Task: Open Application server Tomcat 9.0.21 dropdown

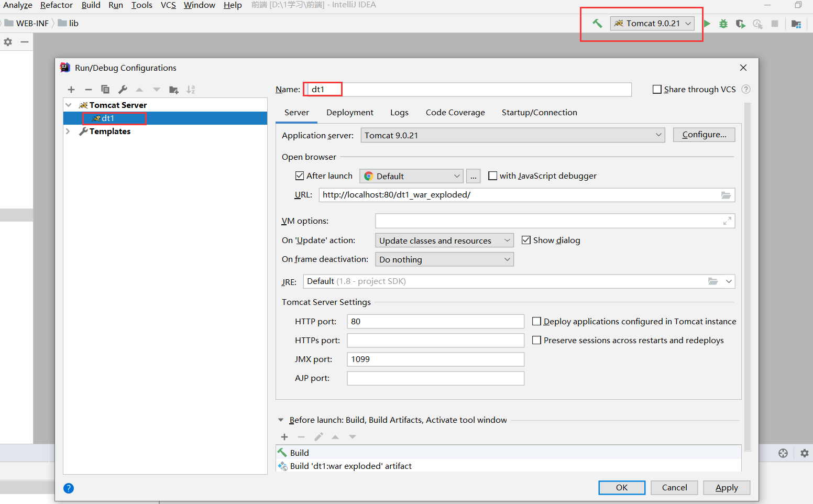Action: coord(513,135)
